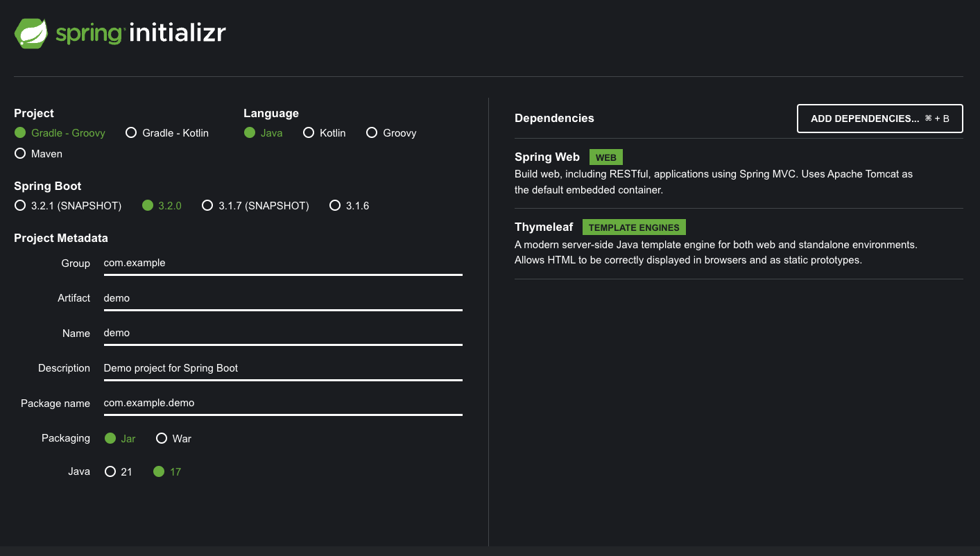The image size is (980, 556).
Task: Click the WEB category tag
Action: tap(606, 157)
